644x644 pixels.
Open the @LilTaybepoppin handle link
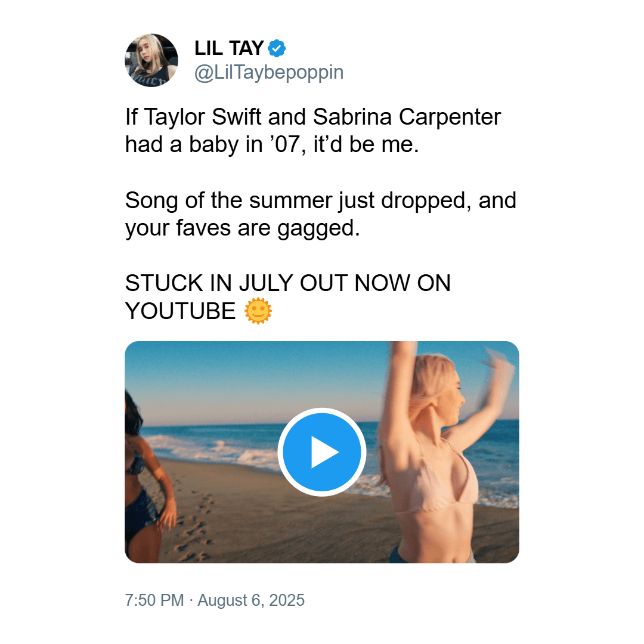268,72
